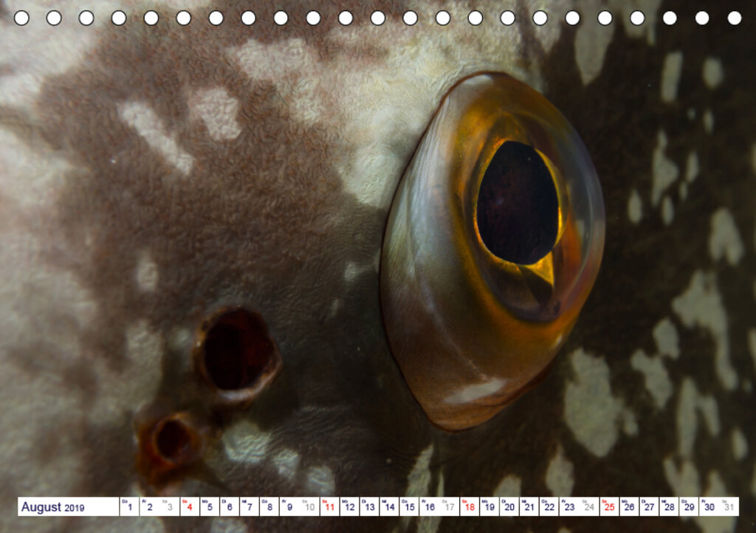Choose day 28 in the date row
The width and height of the screenshot is (756, 533).
670,506
